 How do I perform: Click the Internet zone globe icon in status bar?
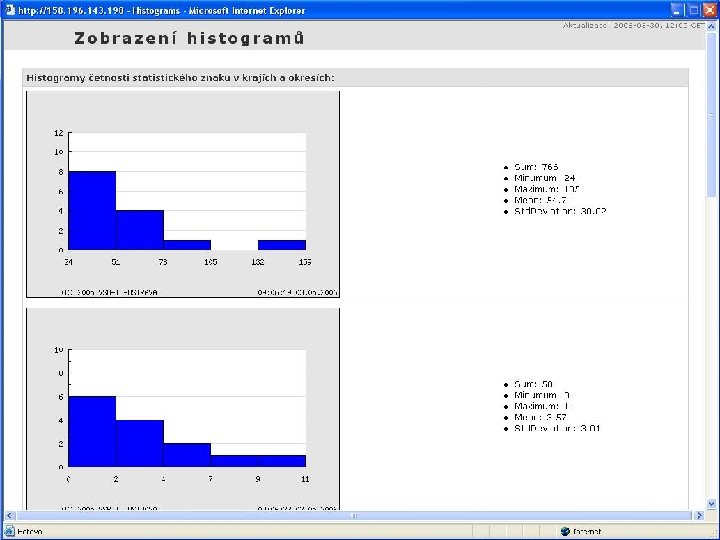[x=565, y=531]
